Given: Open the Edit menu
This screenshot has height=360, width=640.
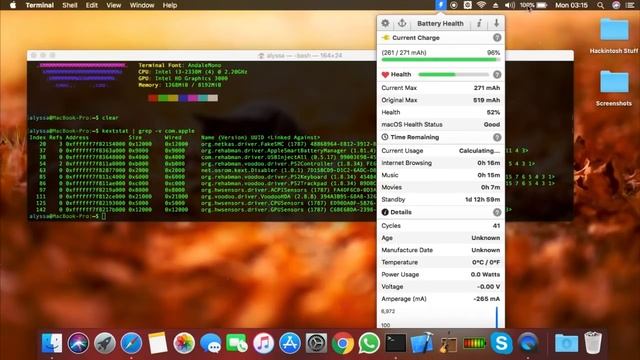Looking at the screenshot, I should click(x=92, y=5).
